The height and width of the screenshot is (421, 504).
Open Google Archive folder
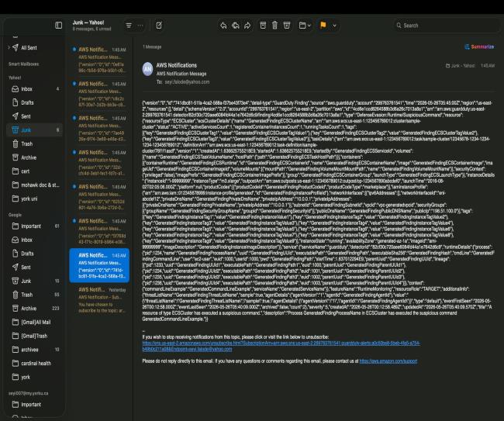35,309
